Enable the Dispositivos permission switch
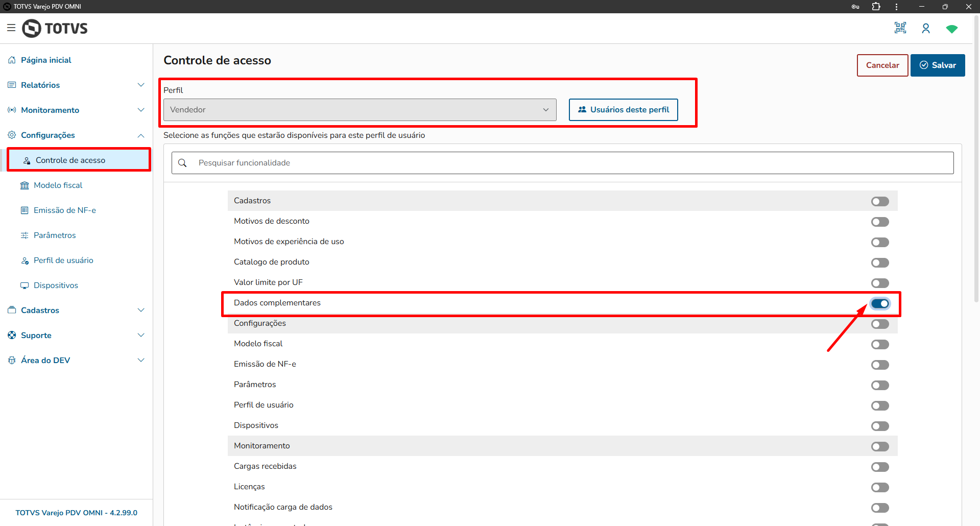The image size is (980, 526). [880, 426]
